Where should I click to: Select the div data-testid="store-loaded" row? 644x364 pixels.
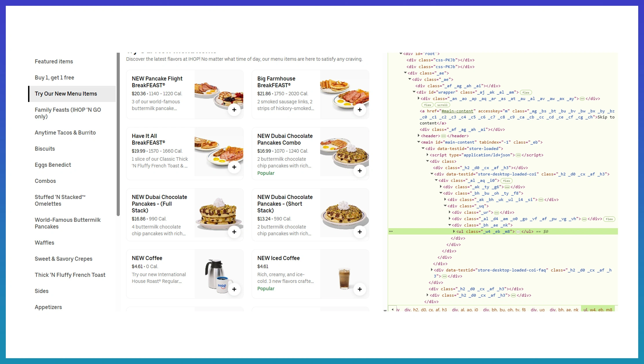coord(464,149)
